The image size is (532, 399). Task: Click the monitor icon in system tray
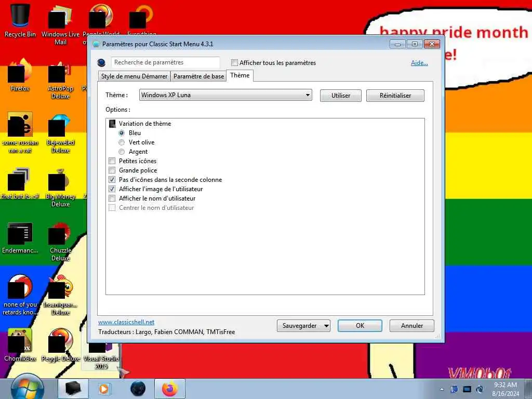(467, 389)
